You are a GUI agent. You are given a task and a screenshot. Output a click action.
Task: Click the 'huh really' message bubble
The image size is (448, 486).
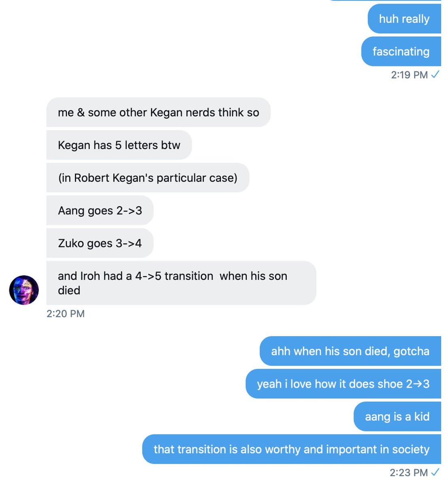click(x=404, y=19)
